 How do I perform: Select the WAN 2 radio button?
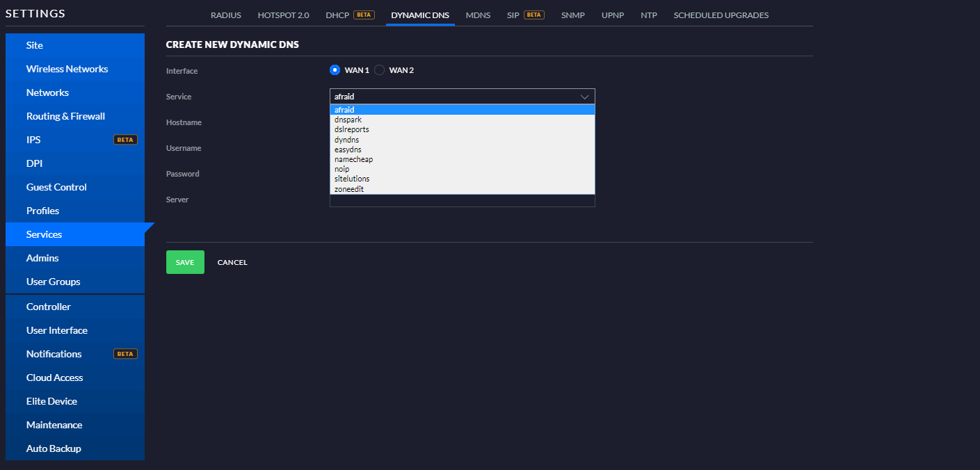point(380,70)
